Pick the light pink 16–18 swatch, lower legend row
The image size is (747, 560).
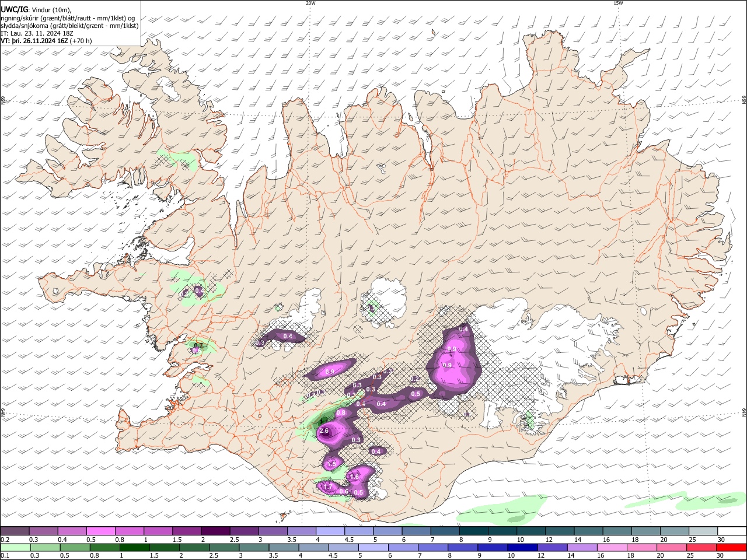(x=613, y=547)
